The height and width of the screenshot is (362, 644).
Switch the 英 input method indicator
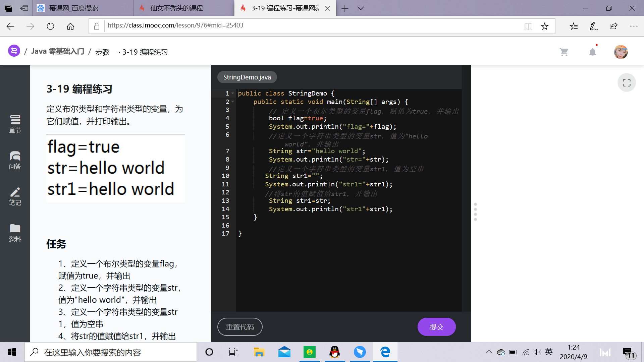pyautogui.click(x=549, y=352)
